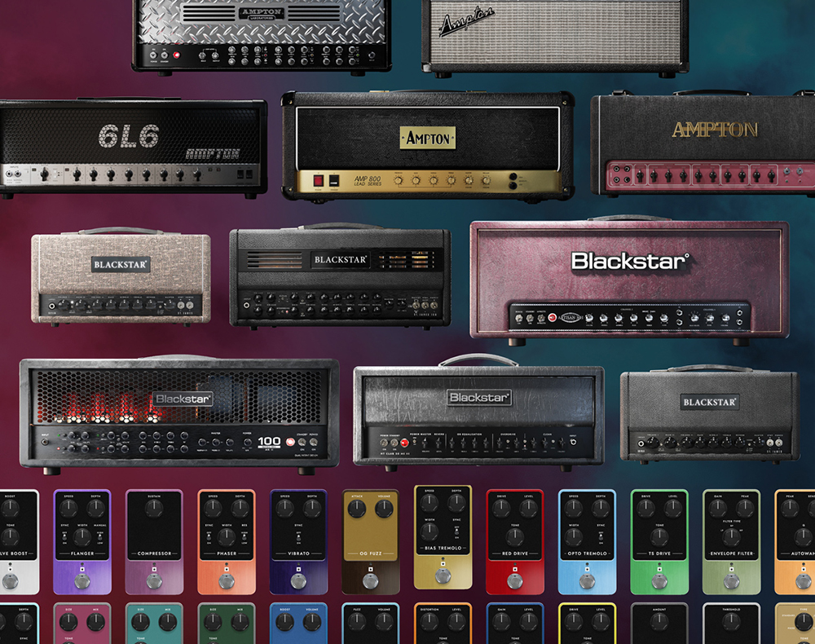The height and width of the screenshot is (644, 815).
Task: Choose the black Ampton amp with gold lettering
Action: point(703,143)
